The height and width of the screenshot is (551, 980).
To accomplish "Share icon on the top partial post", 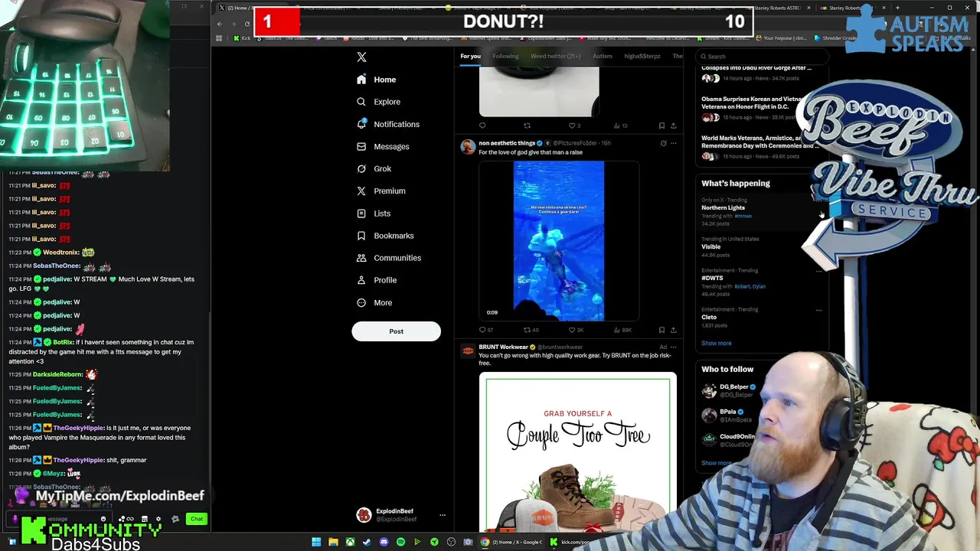I will point(673,126).
